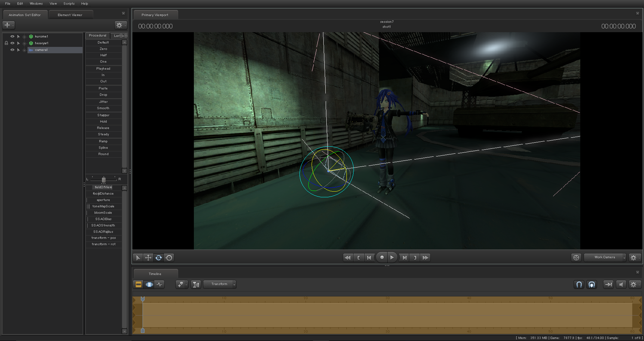Switch to the Animation Set Editor tab
The width and height of the screenshot is (644, 341).
25,15
